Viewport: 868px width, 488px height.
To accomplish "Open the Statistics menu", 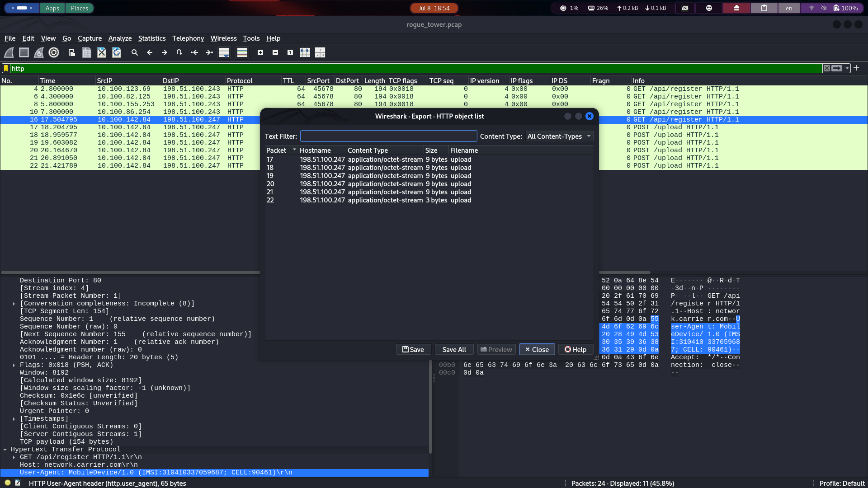I will click(x=152, y=38).
